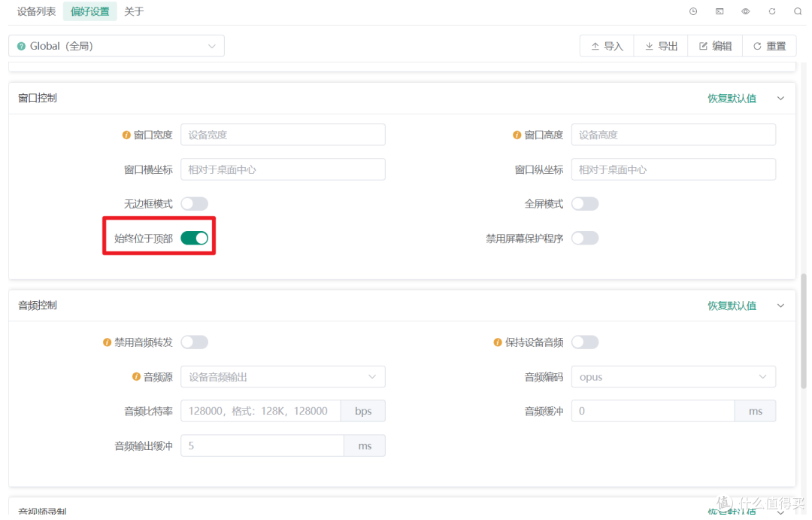Screen dimensions: 812x520
Task: Click the info icon beside 禁用音频转发
Action: pyautogui.click(x=107, y=342)
